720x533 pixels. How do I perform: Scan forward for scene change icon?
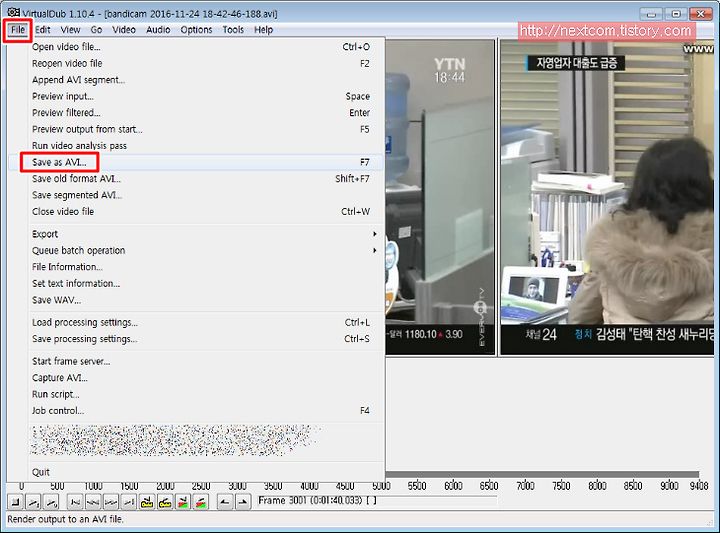[x=201, y=502]
